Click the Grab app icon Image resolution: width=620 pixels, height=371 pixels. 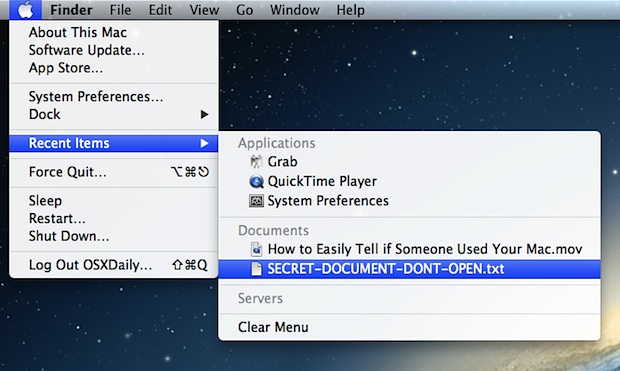tap(256, 161)
